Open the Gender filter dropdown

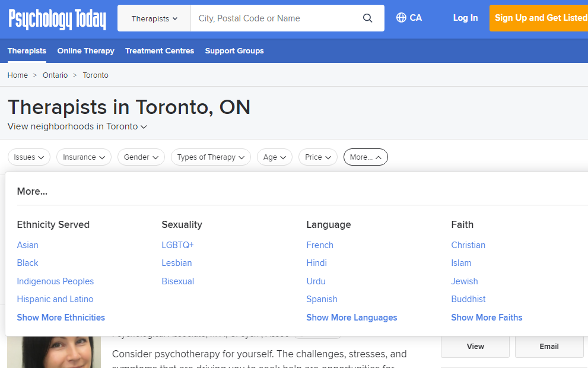(141, 157)
